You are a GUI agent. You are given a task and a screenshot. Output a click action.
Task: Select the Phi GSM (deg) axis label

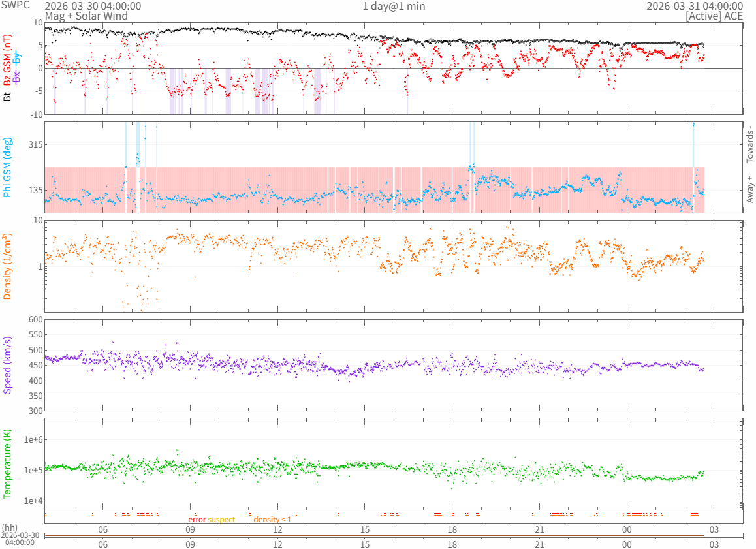click(8, 167)
